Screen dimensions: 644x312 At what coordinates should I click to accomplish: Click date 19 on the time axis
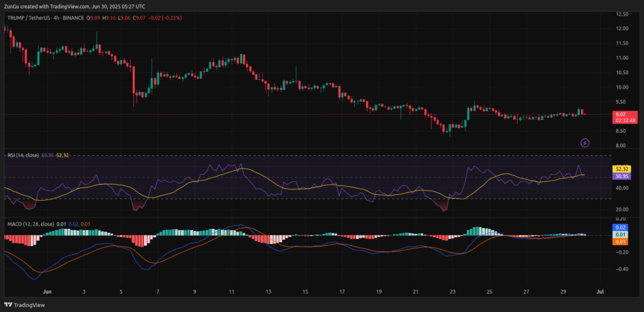[379, 292]
